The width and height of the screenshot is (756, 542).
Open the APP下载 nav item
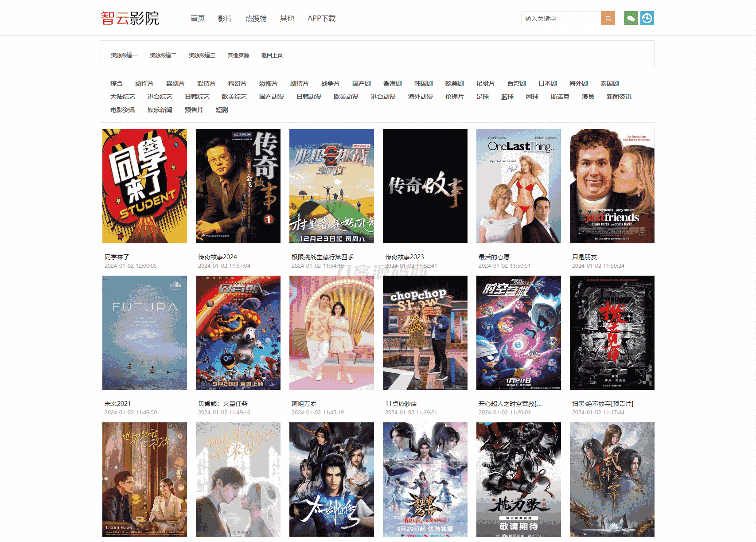coord(321,18)
